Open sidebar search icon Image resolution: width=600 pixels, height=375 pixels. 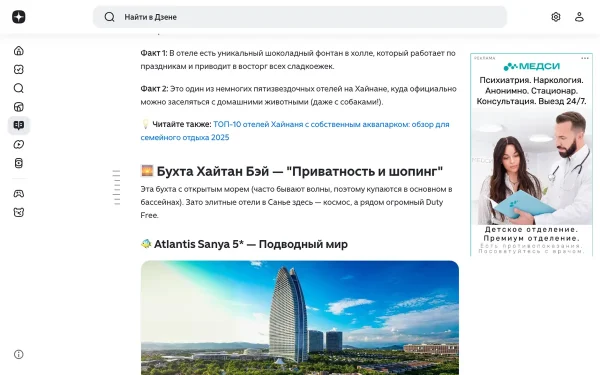coord(18,88)
